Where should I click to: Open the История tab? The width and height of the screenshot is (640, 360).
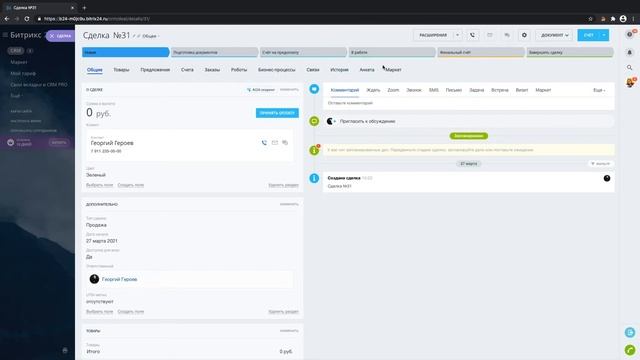[x=339, y=70]
